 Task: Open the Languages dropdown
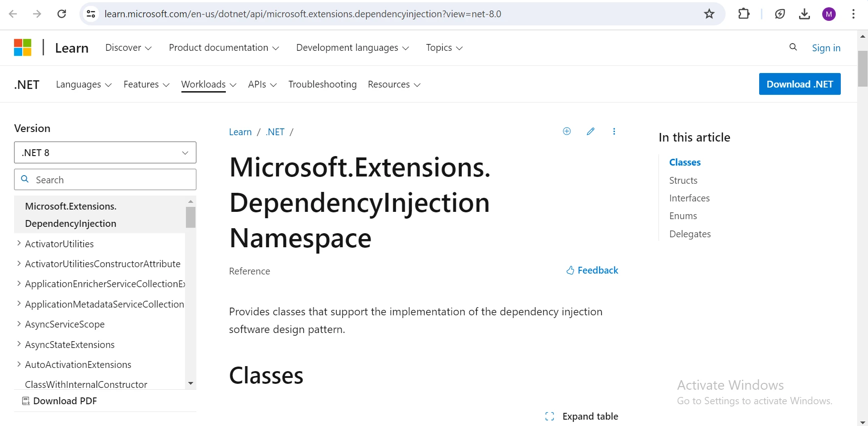(83, 84)
